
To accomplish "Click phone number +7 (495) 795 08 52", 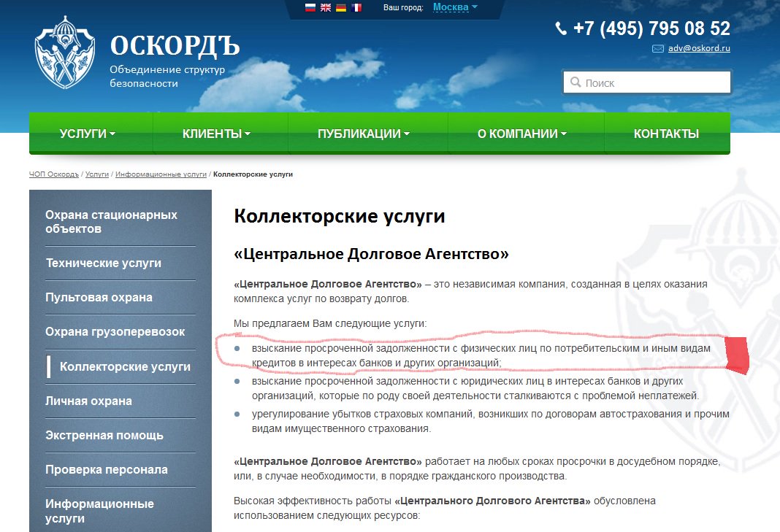I will tap(651, 28).
